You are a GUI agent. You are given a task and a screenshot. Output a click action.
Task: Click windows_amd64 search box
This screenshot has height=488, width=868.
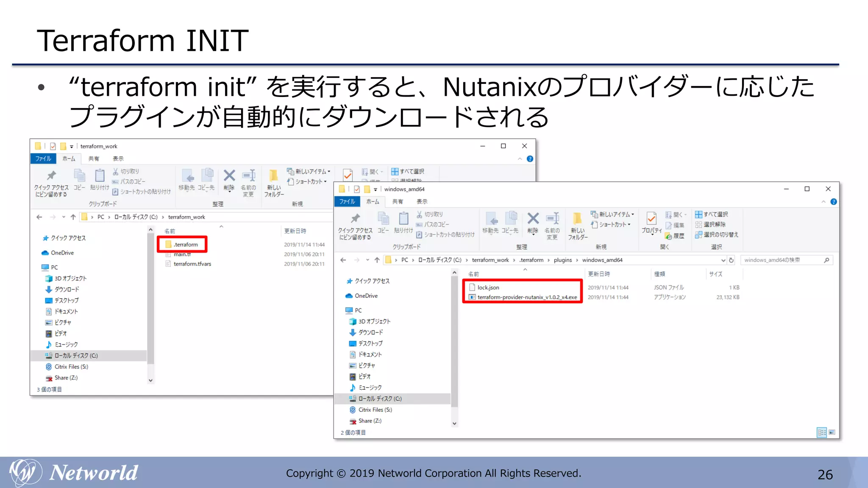787,260
